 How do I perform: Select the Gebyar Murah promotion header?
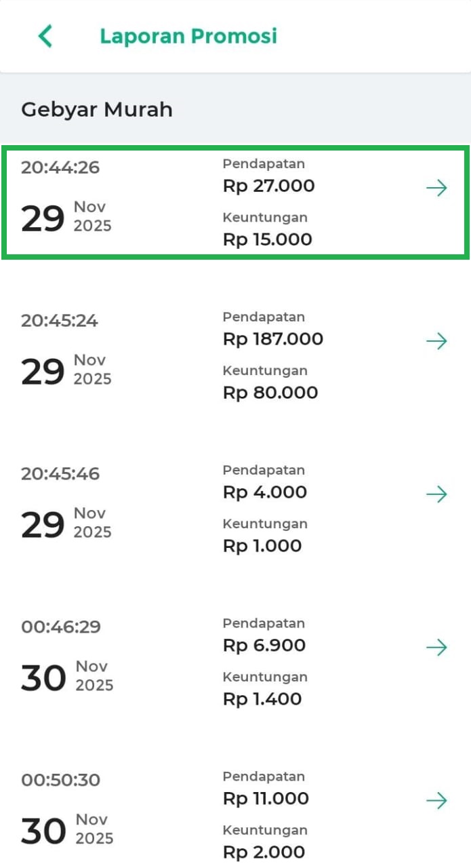pyautogui.click(x=97, y=109)
